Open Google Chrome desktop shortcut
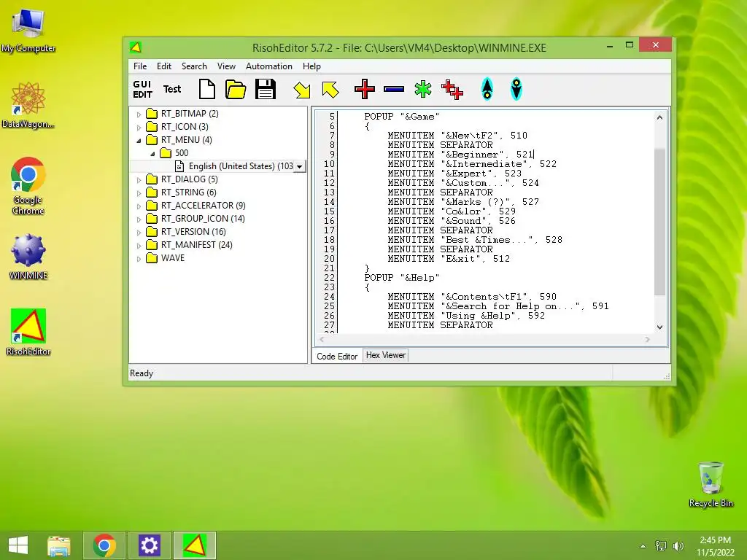This screenshot has height=560, width=747. tap(28, 186)
